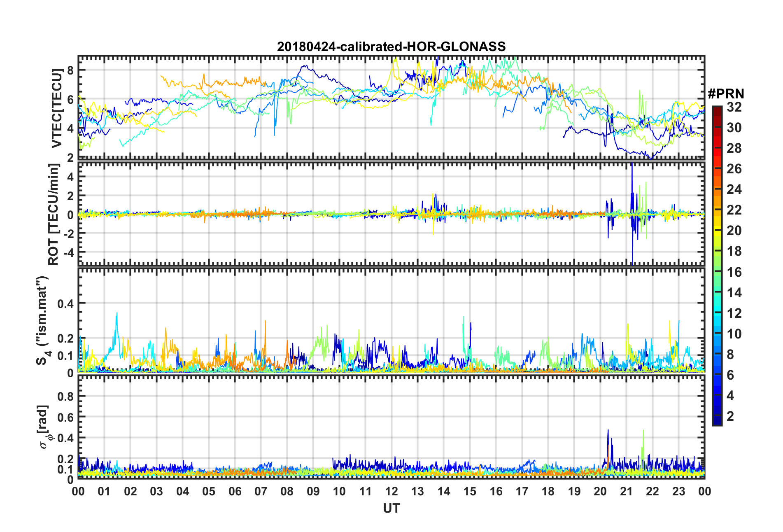This screenshot has height=532, width=783.
Task: Select x-axis hour label 09
Action: point(313,492)
